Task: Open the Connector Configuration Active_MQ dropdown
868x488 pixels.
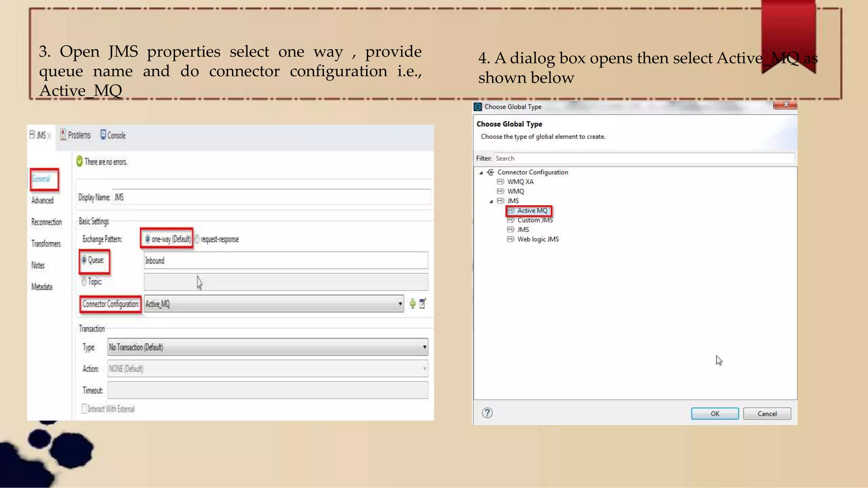Action: tap(274, 304)
